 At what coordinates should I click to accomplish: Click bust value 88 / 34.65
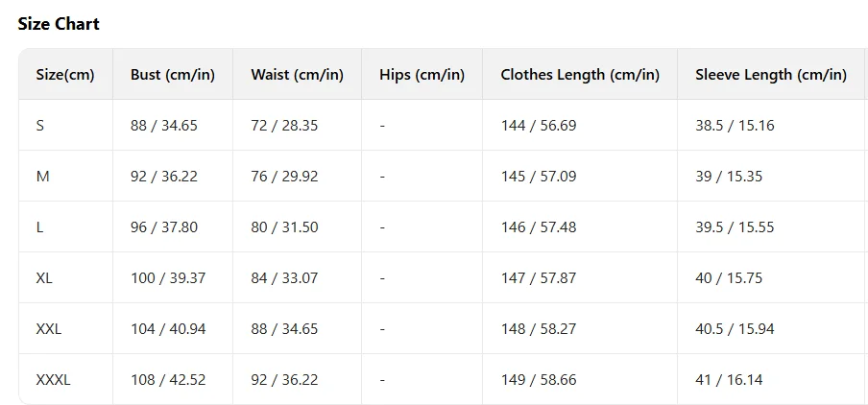point(164,126)
